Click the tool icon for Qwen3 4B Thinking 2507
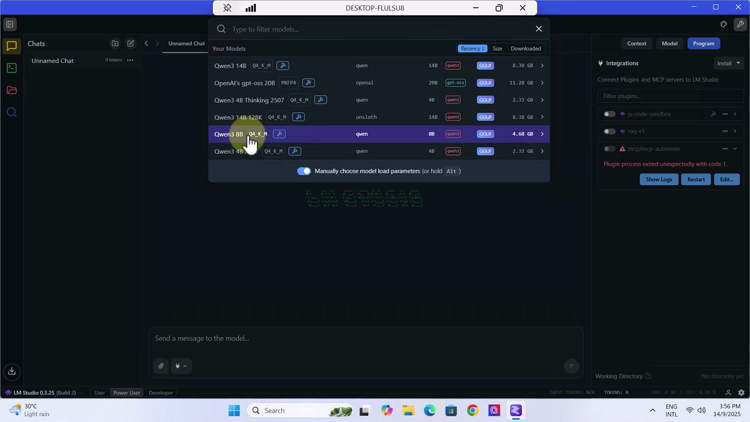 click(x=320, y=100)
